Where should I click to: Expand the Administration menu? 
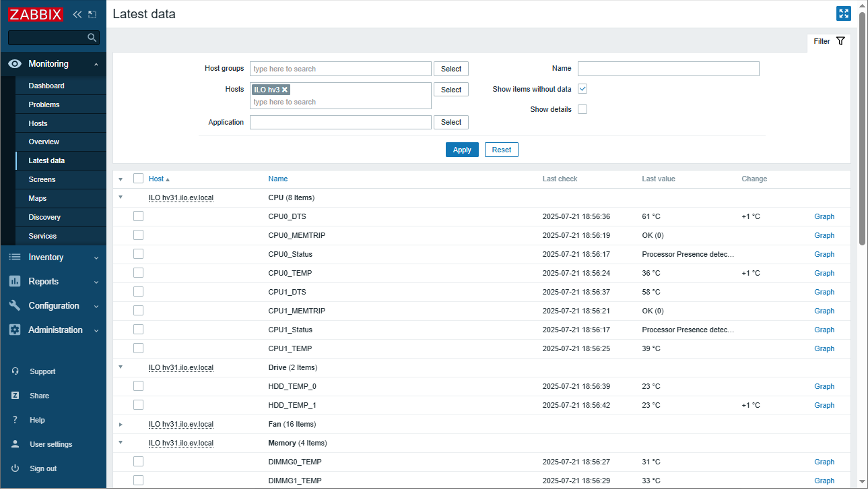tap(96, 331)
